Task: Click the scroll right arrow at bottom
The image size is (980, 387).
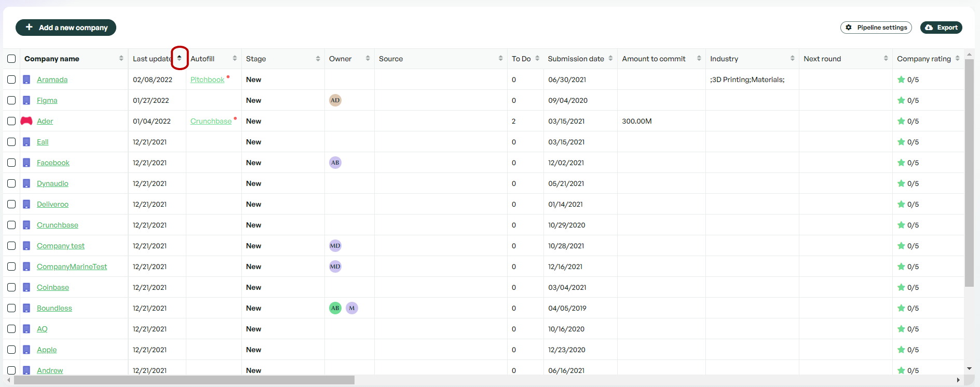Action: [958, 380]
